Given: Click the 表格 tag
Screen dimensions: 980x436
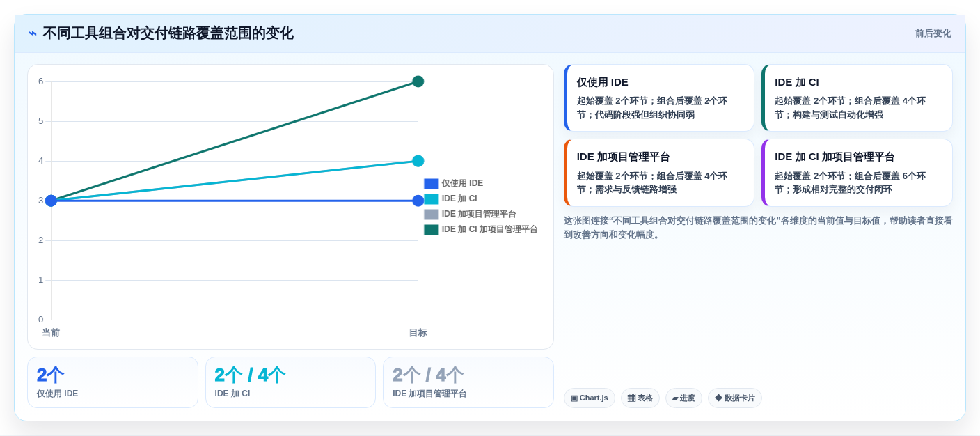Looking at the screenshot, I should (x=640, y=398).
